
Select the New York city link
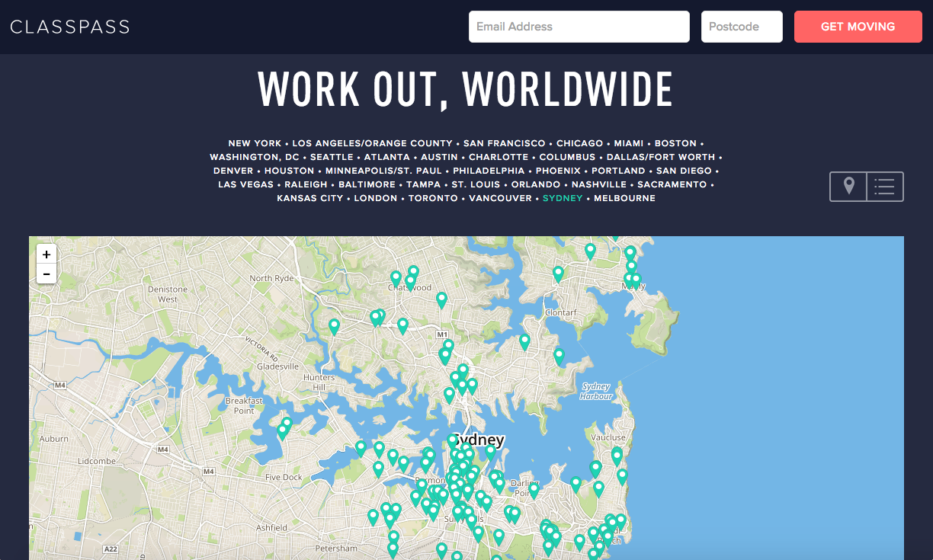(255, 143)
